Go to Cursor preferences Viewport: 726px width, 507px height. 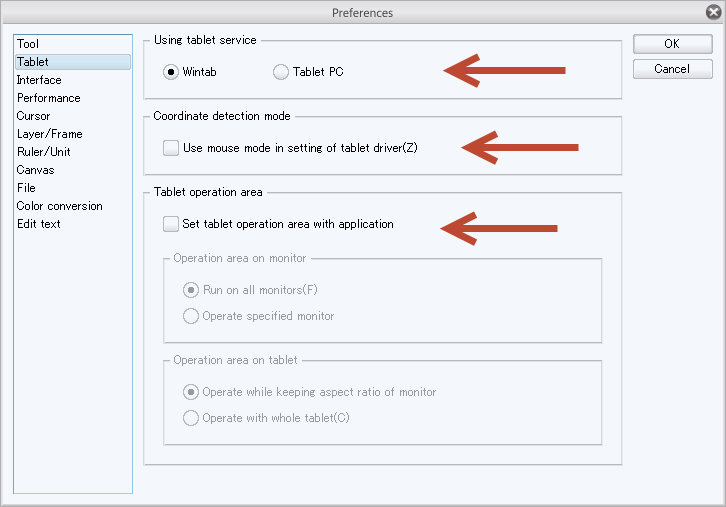[x=33, y=116]
